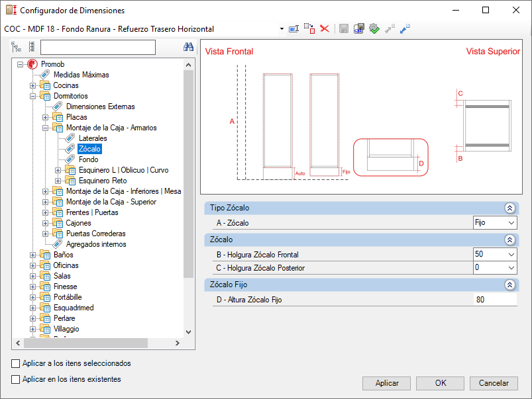Click the save as XML icon
Image resolution: width=532 pixels, height=399 pixels.
[359, 29]
